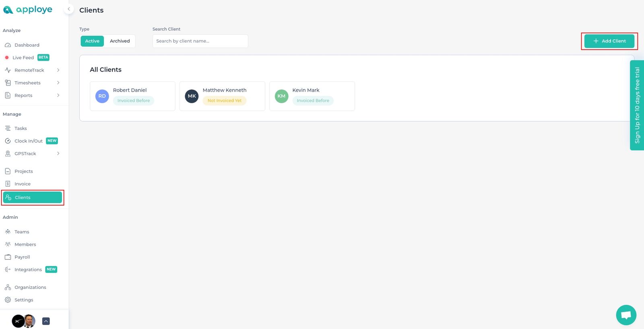The width and height of the screenshot is (644, 329).
Task: Click the KM avatar of Kevin Mark
Action: pyautogui.click(x=282, y=96)
